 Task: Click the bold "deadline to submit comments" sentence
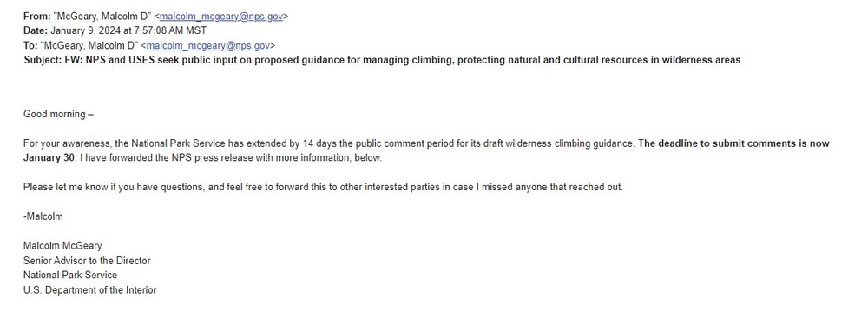[x=733, y=143]
